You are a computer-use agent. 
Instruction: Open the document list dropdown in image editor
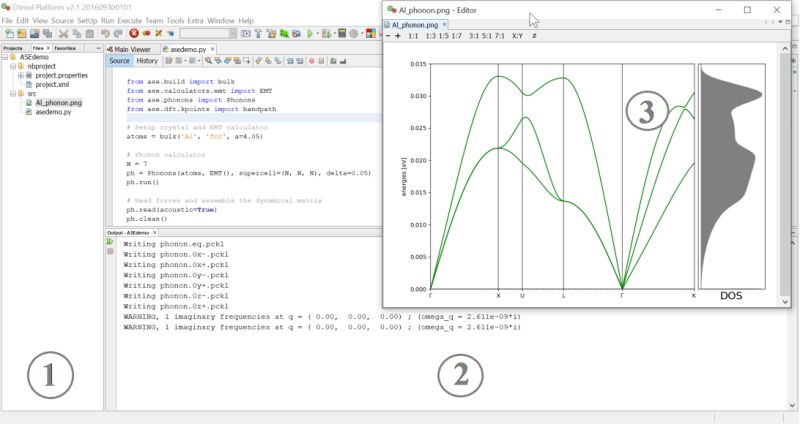point(781,22)
